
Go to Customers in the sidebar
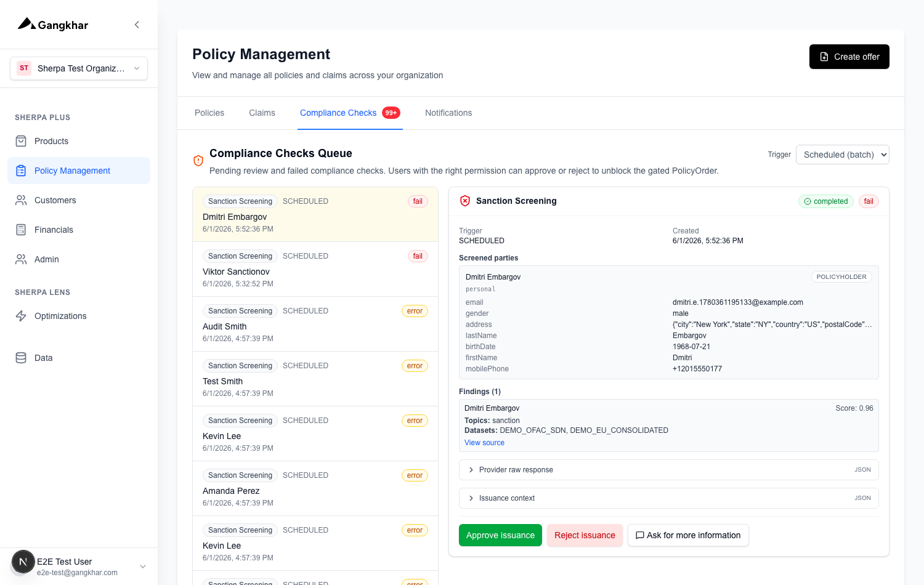pyautogui.click(x=79, y=200)
